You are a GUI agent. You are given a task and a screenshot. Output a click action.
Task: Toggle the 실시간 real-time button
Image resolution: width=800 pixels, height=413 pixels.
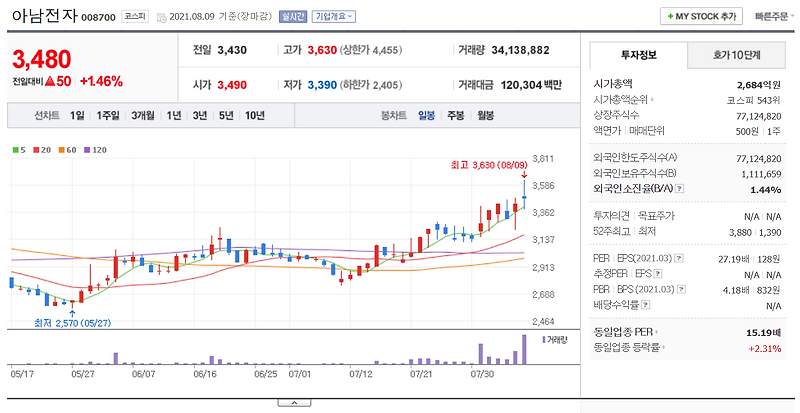pos(293,17)
